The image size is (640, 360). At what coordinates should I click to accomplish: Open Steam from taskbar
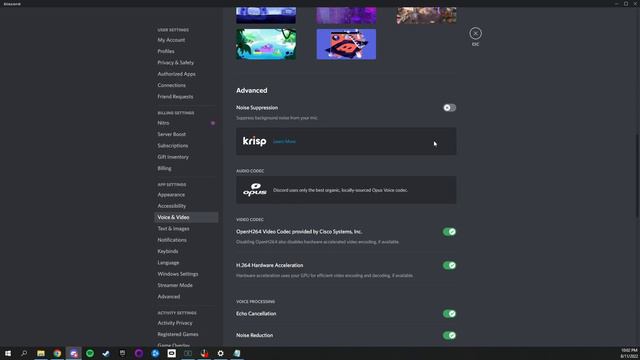pos(106,353)
